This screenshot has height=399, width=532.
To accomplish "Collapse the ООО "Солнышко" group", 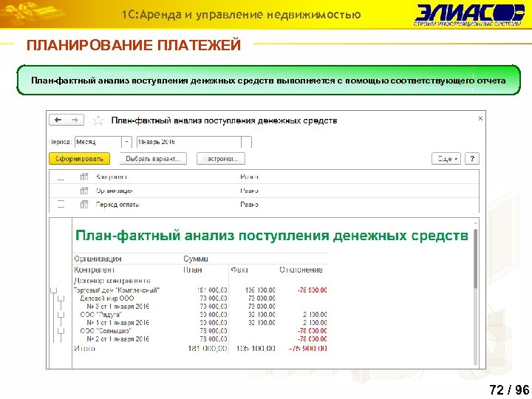I will pyautogui.click(x=61, y=331).
